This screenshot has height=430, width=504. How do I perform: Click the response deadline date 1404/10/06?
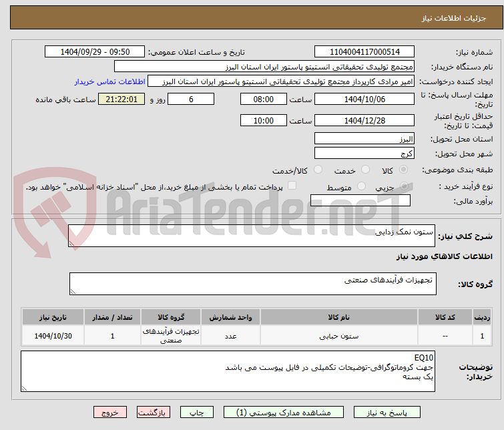[x=364, y=99]
